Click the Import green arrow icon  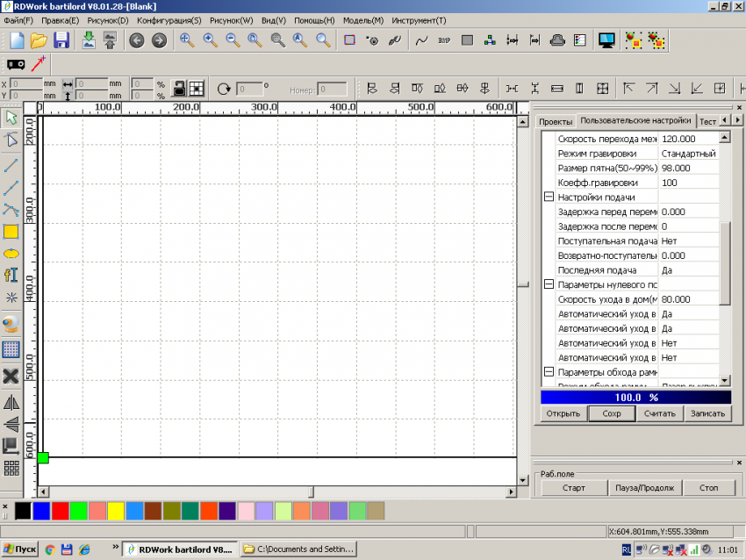coord(88,40)
